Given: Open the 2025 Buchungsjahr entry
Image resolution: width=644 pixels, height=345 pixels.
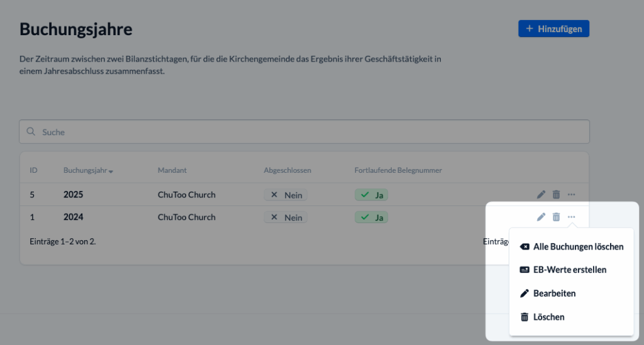Looking at the screenshot, I should click(x=73, y=195).
